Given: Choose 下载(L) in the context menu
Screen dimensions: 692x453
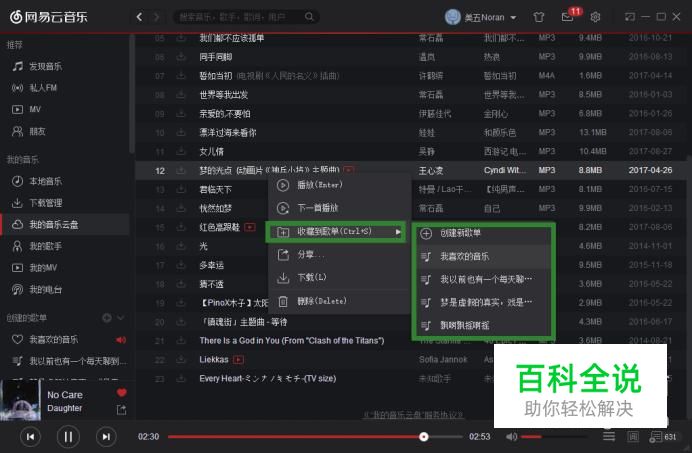Looking at the screenshot, I should pos(339,278).
